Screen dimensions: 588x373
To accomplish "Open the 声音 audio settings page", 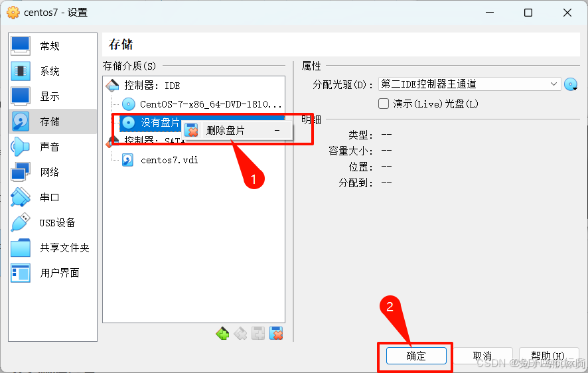I will (52, 147).
